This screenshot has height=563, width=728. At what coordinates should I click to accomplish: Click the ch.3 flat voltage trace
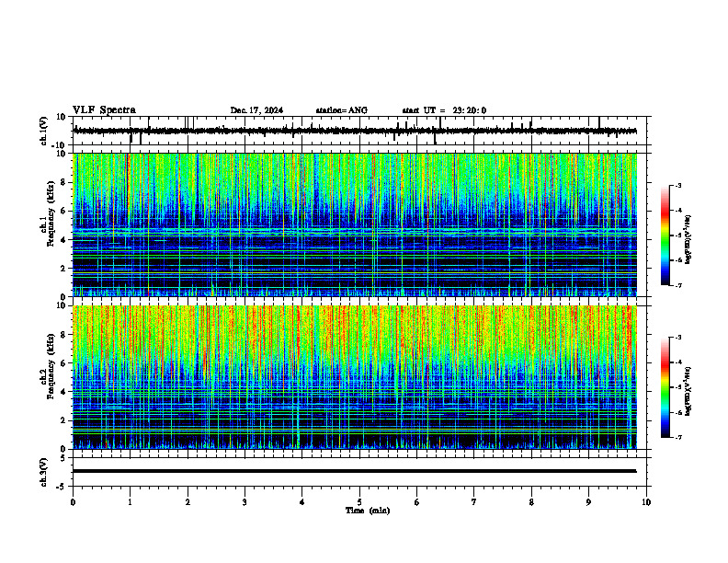pos(355,471)
